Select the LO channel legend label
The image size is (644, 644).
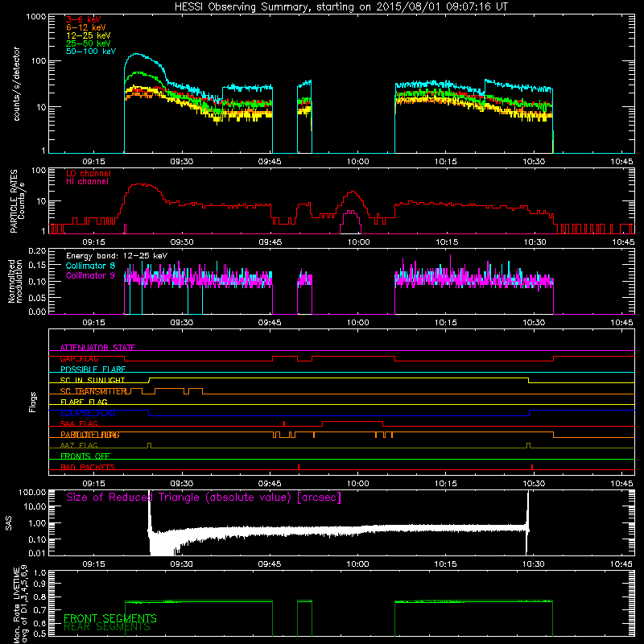(x=89, y=173)
